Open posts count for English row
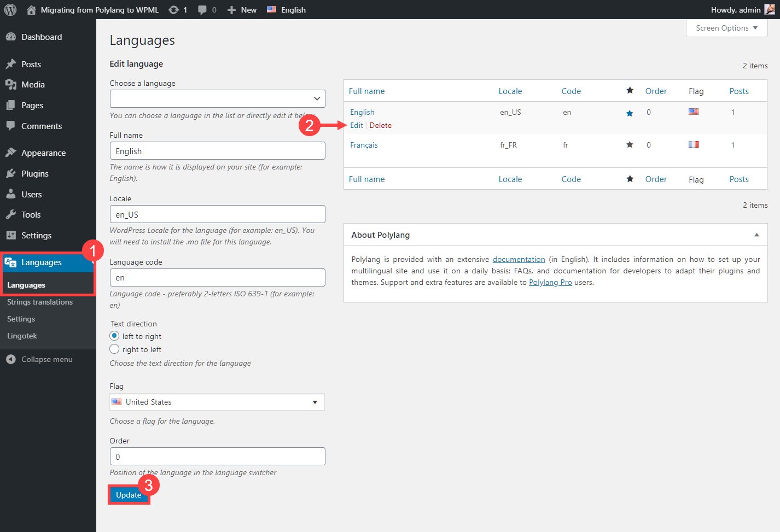The image size is (780, 532). (733, 112)
